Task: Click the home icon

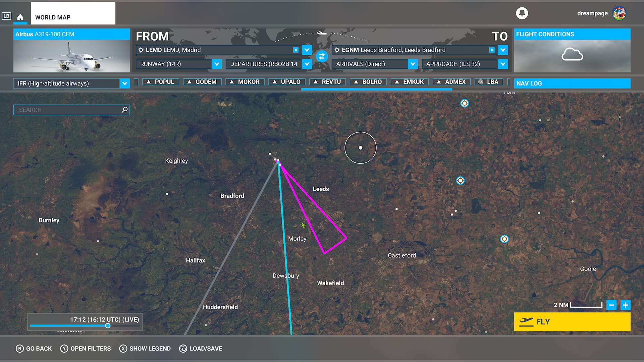Action: 20,17
